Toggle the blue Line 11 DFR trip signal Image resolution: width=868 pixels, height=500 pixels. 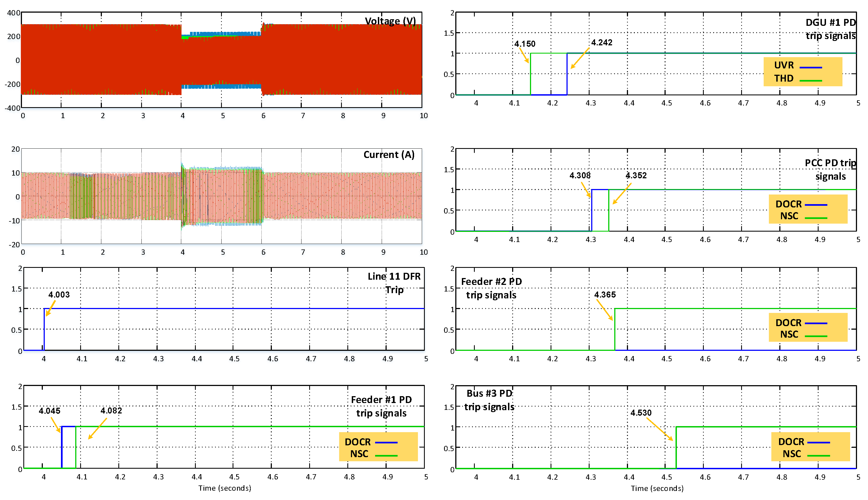(206, 308)
